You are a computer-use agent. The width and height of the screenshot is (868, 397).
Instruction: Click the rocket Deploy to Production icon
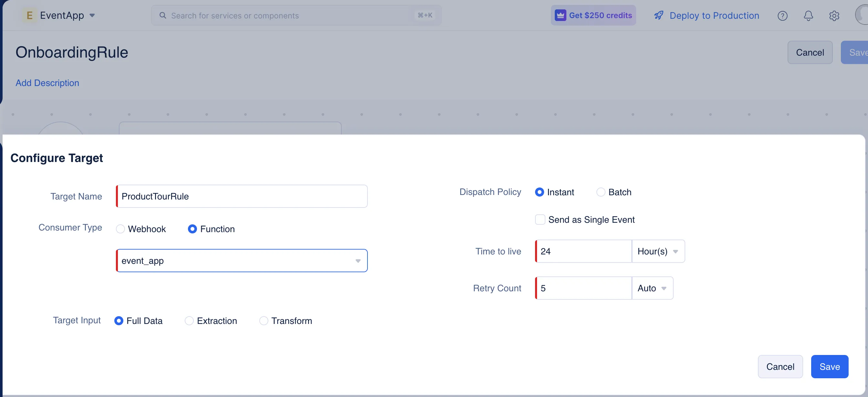(658, 16)
